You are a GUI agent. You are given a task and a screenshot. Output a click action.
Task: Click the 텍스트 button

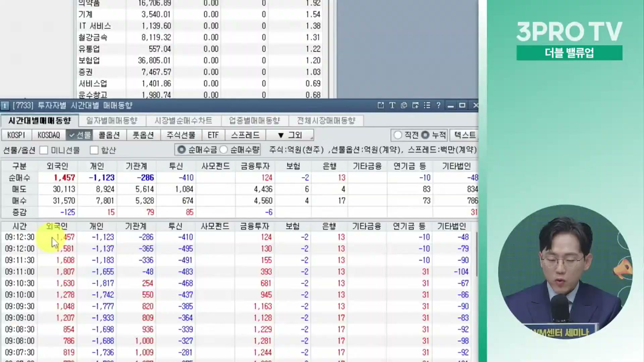coord(465,135)
